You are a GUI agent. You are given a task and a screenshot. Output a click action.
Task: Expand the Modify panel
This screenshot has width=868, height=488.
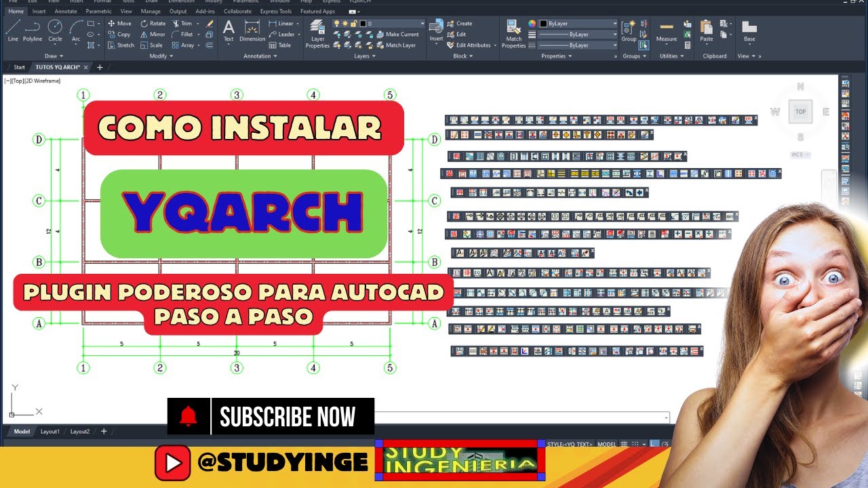[161, 56]
